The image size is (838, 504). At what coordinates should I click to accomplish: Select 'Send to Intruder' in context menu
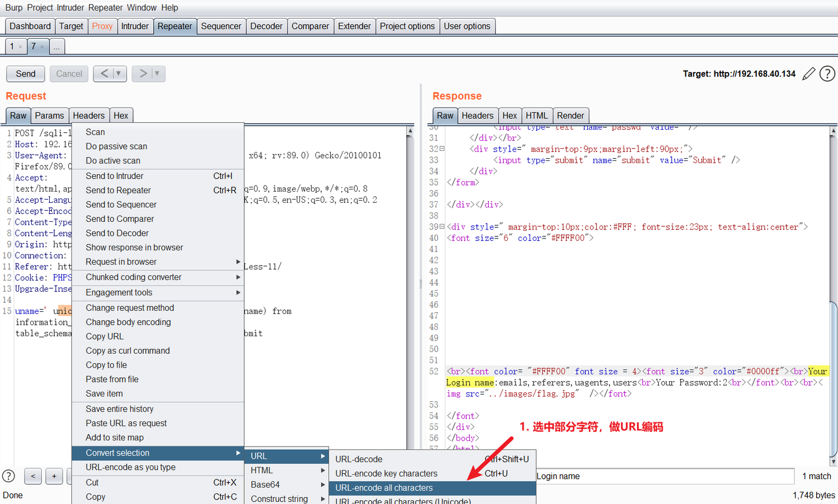pyautogui.click(x=158, y=176)
